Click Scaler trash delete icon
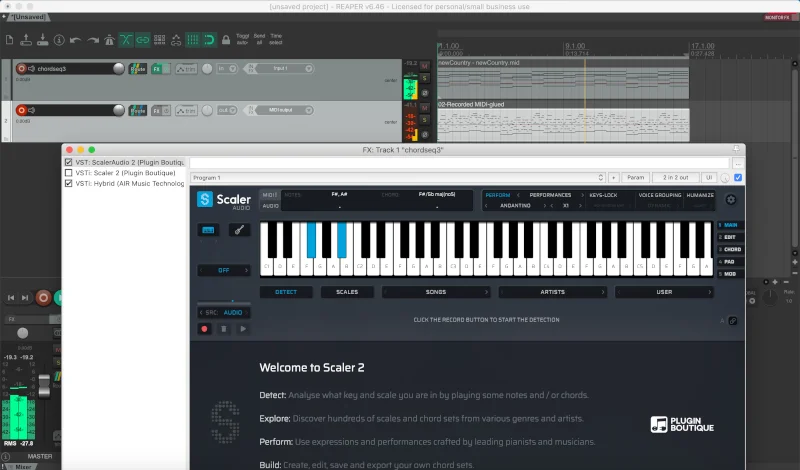Screen dimensions: 800x470 [223, 329]
